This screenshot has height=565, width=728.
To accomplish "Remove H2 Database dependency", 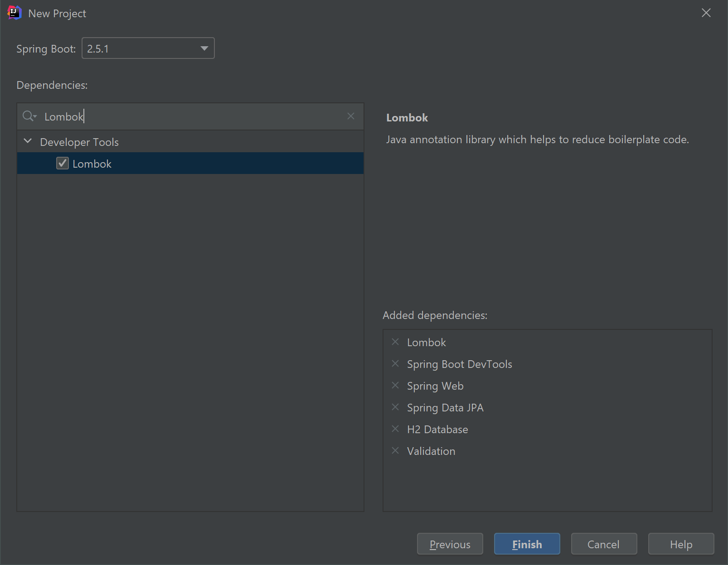I will [395, 429].
